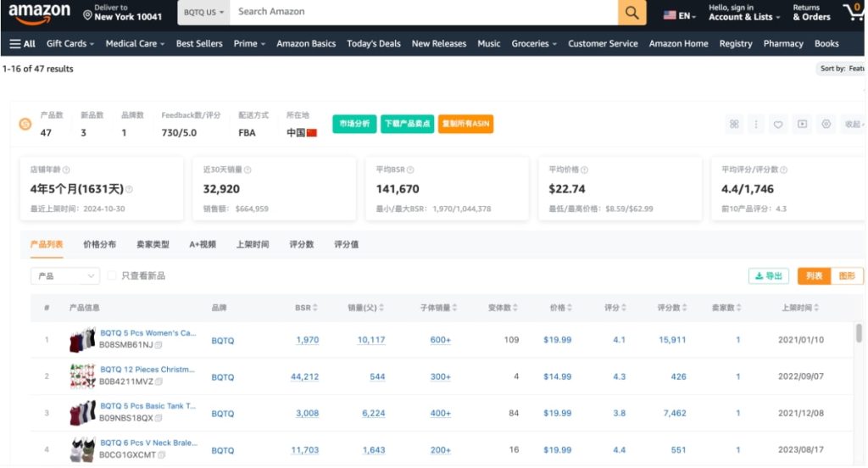Open the 上架时间 tab
The height and width of the screenshot is (468, 868).
click(252, 244)
